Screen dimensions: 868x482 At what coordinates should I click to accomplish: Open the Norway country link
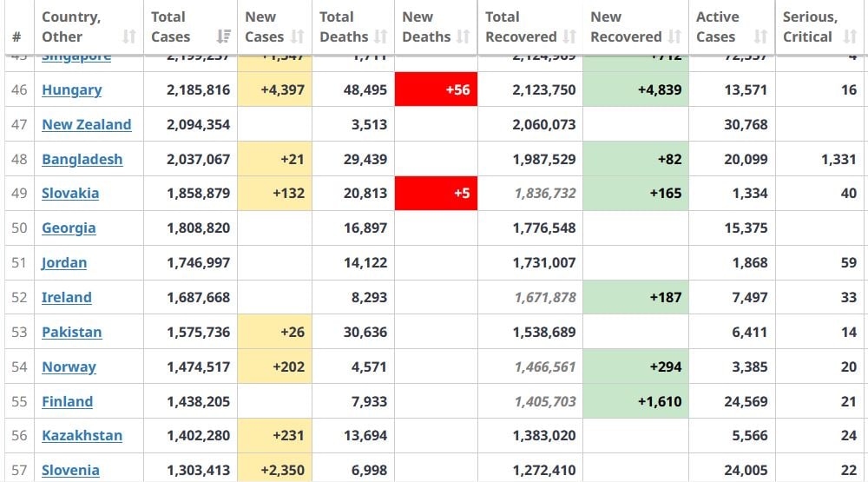(69, 366)
